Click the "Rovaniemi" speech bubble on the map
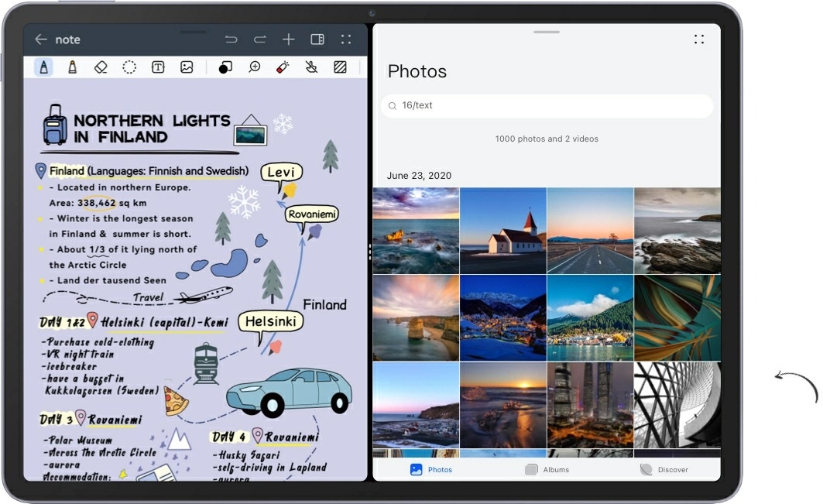Viewport: 823px width, 504px height. pos(312,214)
